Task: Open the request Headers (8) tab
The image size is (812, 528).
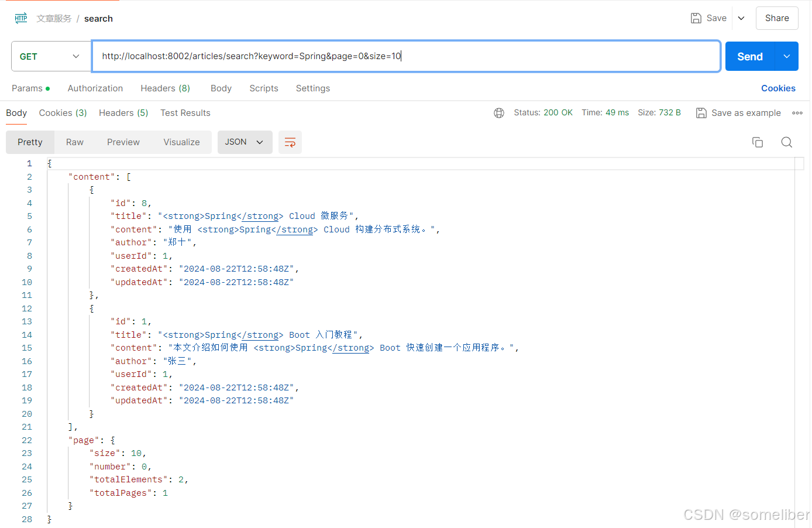Action: [x=165, y=88]
